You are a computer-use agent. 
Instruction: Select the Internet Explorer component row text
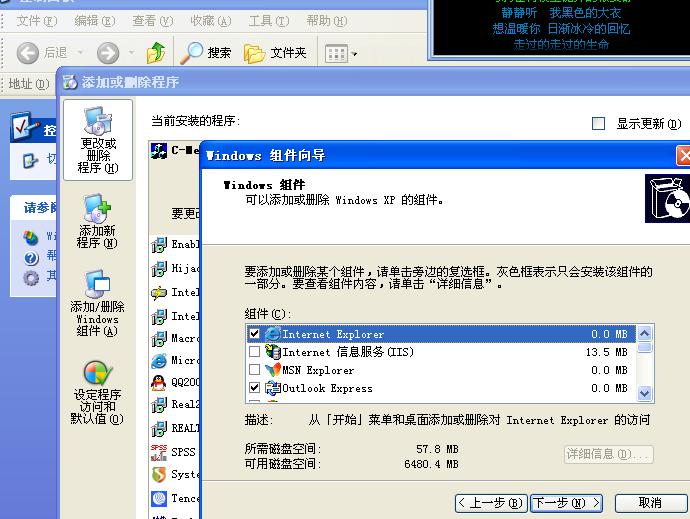pyautogui.click(x=333, y=334)
